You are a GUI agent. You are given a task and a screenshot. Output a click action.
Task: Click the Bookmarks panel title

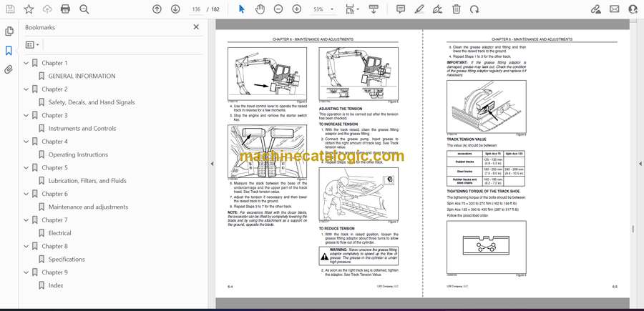tap(40, 27)
